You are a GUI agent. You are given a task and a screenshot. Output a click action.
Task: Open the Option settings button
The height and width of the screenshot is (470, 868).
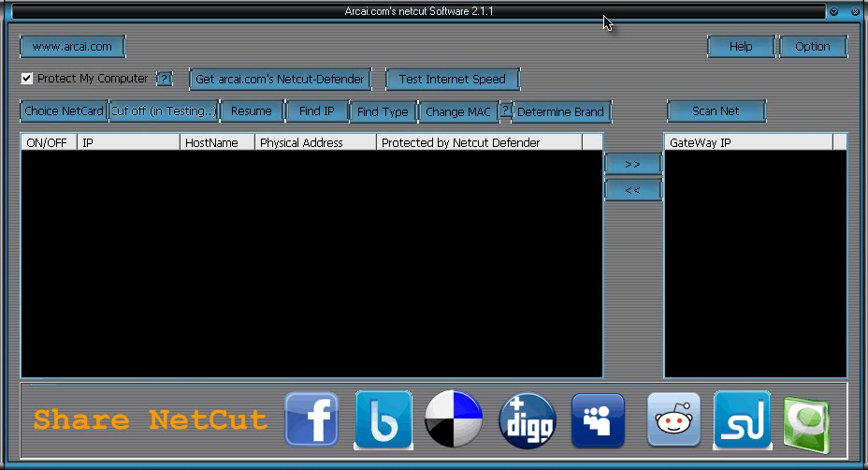click(813, 47)
